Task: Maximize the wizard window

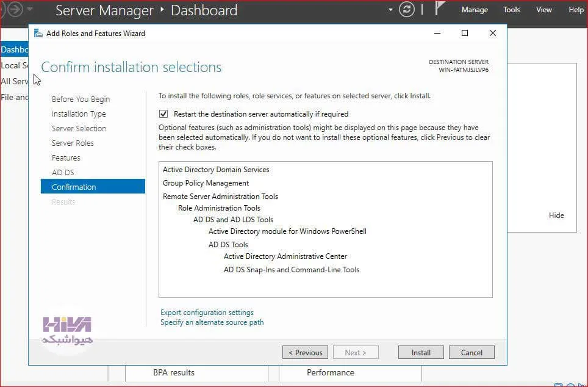Action: pos(465,33)
